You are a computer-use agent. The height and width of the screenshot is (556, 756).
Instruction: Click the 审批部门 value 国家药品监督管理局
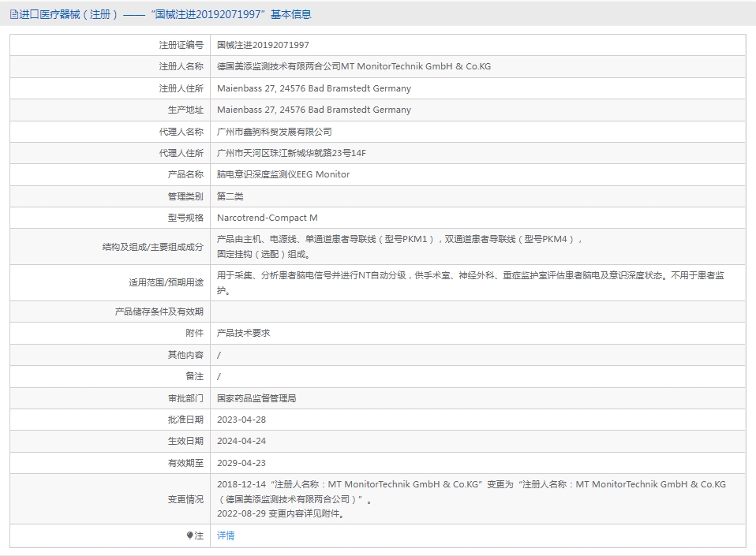tap(256, 398)
